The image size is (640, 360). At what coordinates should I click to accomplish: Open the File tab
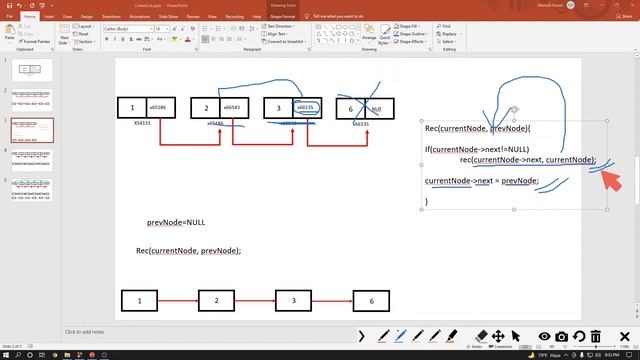10,16
